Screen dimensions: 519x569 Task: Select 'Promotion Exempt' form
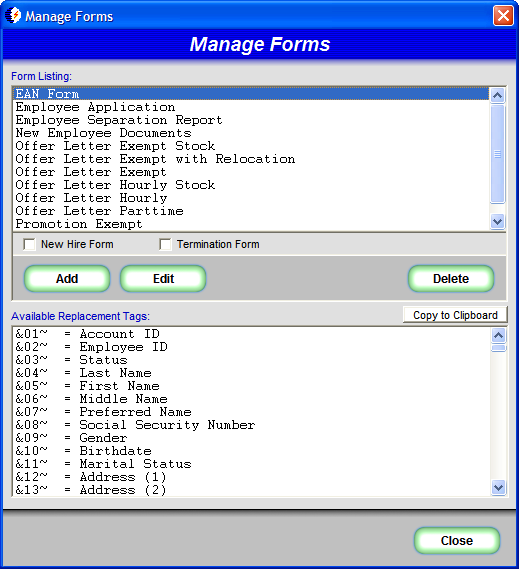(251, 224)
